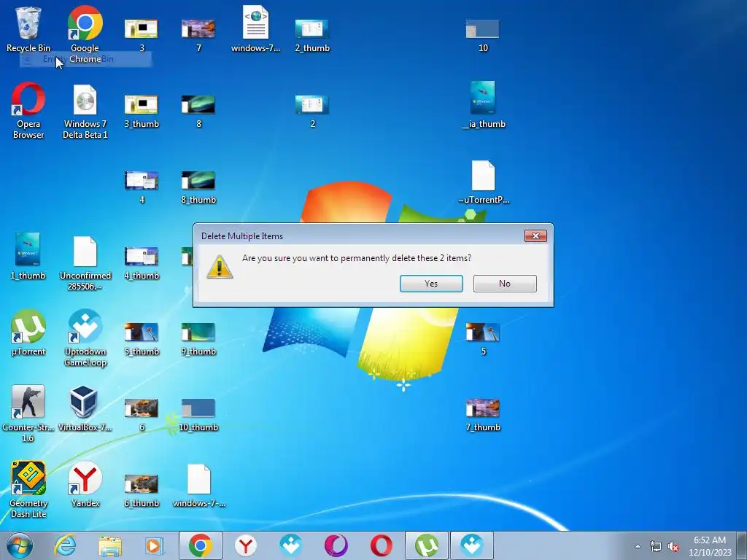
Task: Select the Yandex desktop shortcut
Action: pos(85,484)
